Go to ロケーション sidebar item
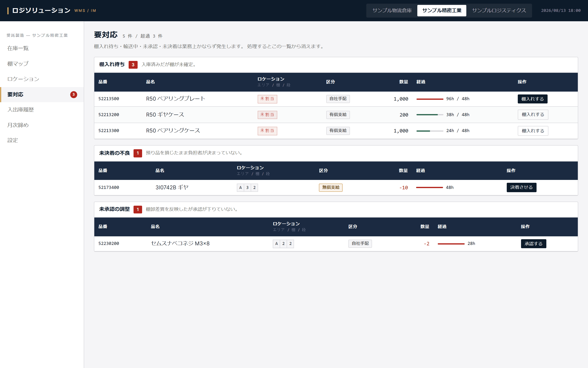 42,79
